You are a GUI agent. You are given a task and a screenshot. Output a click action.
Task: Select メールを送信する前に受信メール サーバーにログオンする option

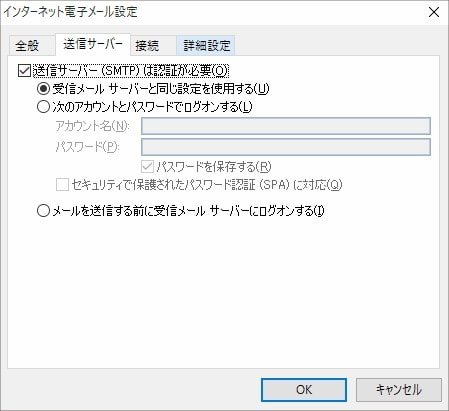pyautogui.click(x=43, y=211)
